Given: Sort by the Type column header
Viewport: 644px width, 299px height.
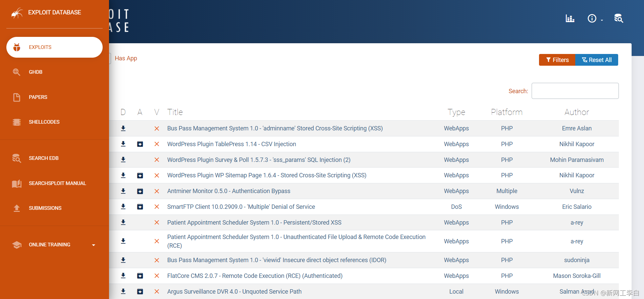Looking at the screenshot, I should pyautogui.click(x=456, y=112).
